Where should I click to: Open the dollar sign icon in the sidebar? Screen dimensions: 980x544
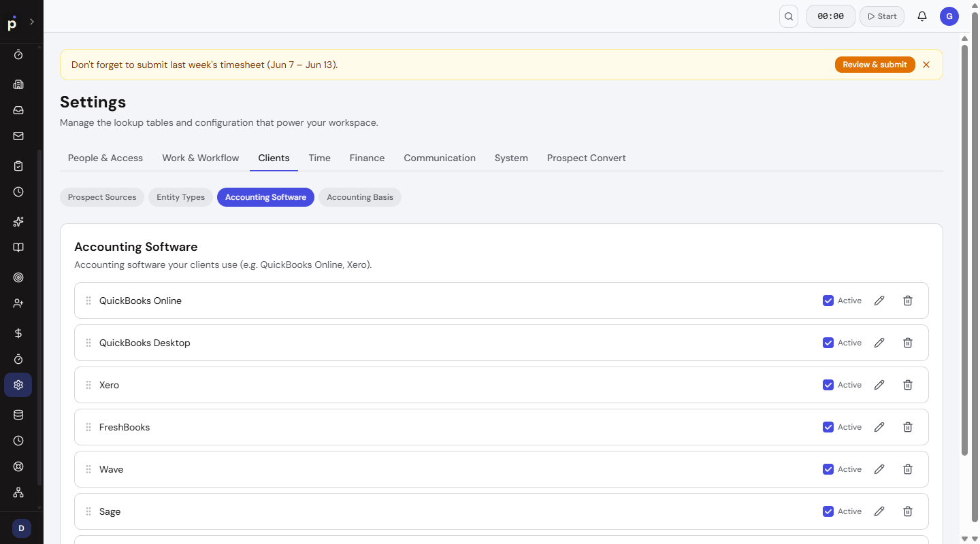click(18, 333)
